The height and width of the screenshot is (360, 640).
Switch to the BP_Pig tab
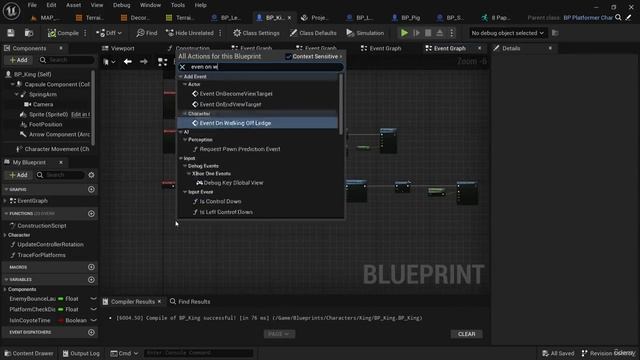pyautogui.click(x=406, y=18)
